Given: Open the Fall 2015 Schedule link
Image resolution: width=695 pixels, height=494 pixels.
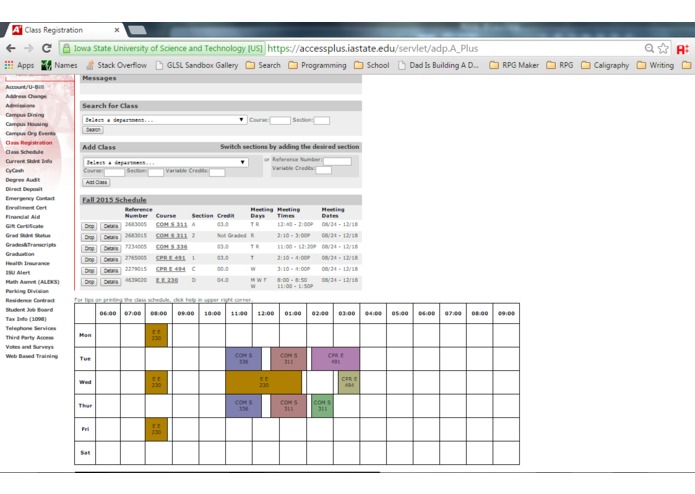Looking at the screenshot, I should point(114,200).
